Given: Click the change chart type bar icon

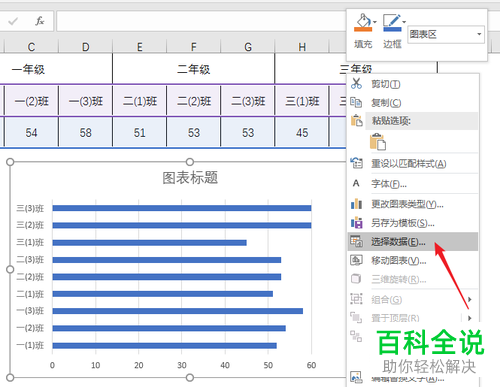Looking at the screenshot, I should point(356,203).
